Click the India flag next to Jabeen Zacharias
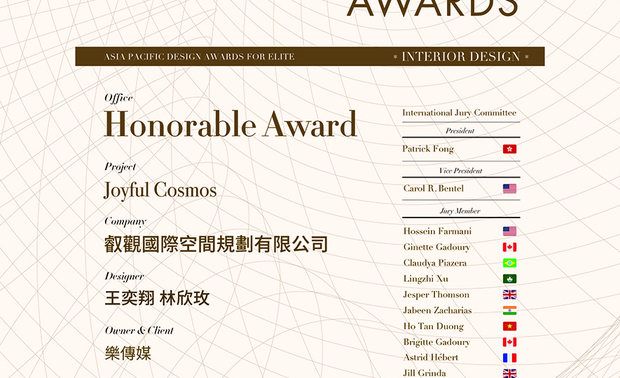Image resolution: width=620 pixels, height=378 pixels. click(509, 310)
